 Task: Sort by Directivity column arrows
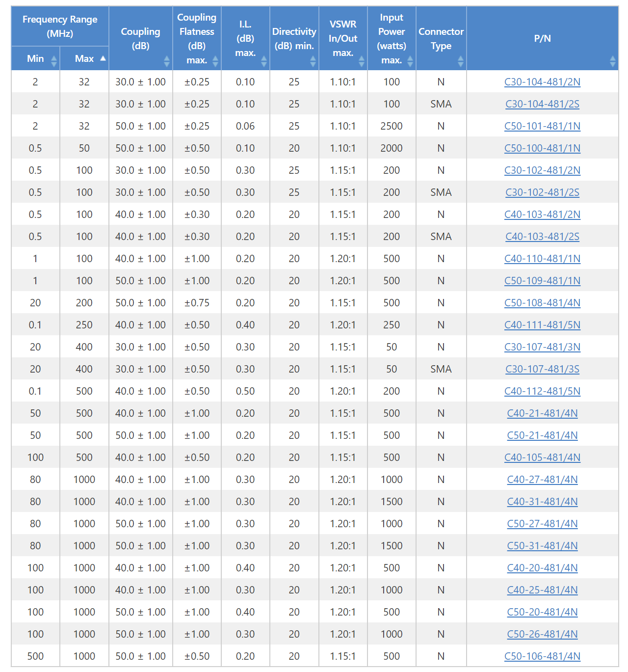coord(313,61)
